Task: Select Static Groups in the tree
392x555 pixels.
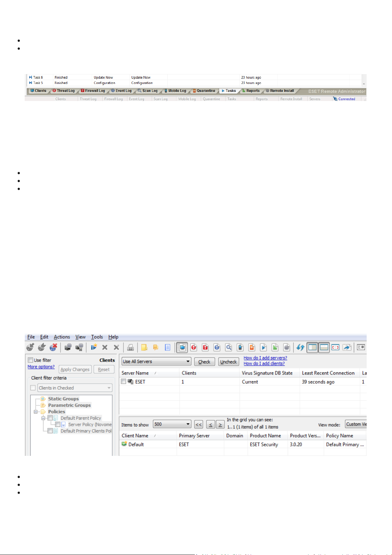Action: pyautogui.click(x=63, y=399)
